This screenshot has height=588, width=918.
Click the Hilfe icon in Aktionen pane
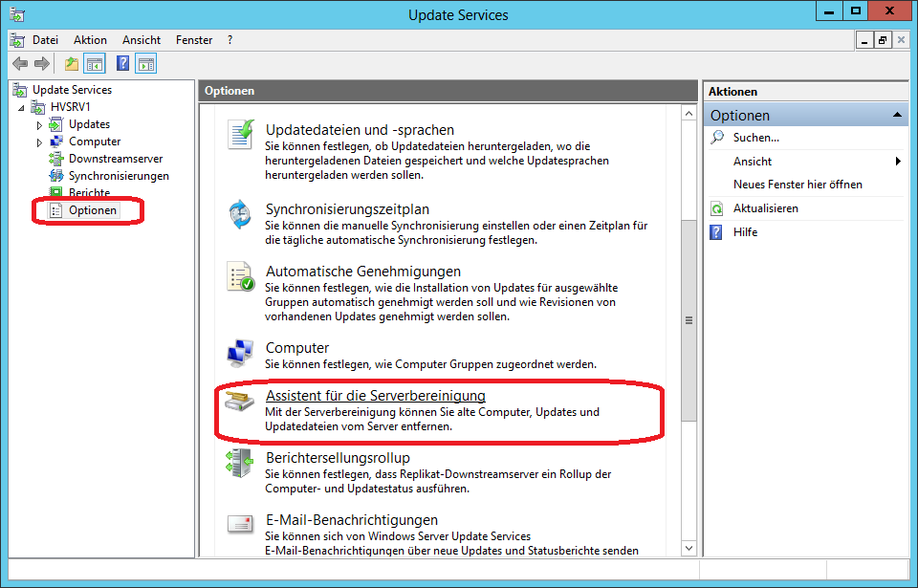coord(716,232)
